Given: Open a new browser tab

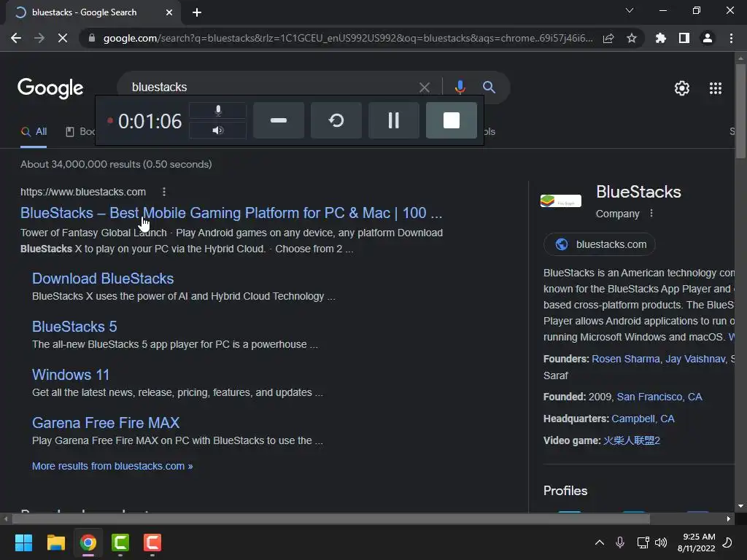Looking at the screenshot, I should click(x=197, y=12).
